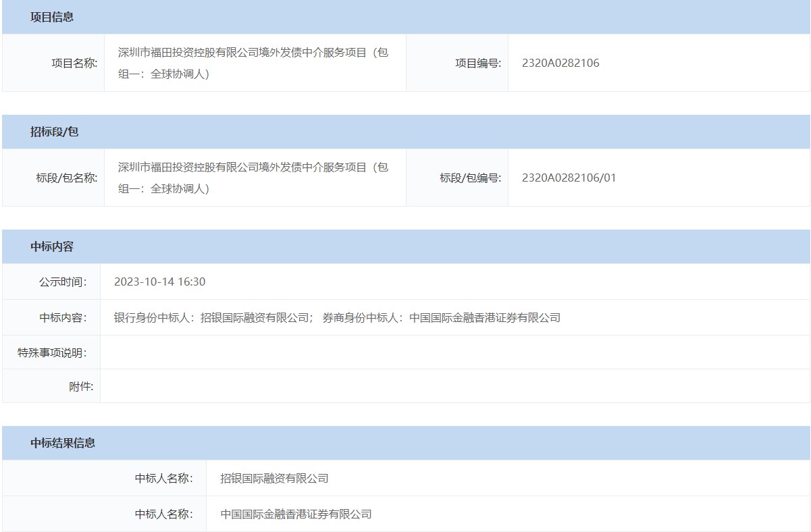Select the 公示时间 field label

[x=62, y=282]
